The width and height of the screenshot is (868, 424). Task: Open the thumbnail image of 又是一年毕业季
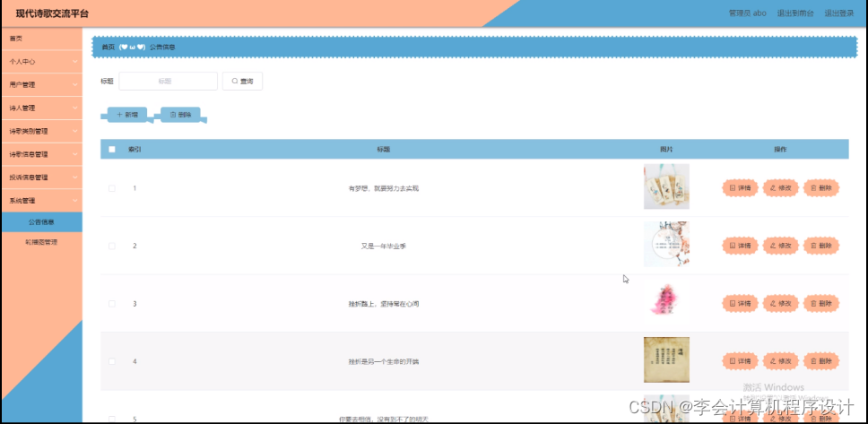point(666,244)
